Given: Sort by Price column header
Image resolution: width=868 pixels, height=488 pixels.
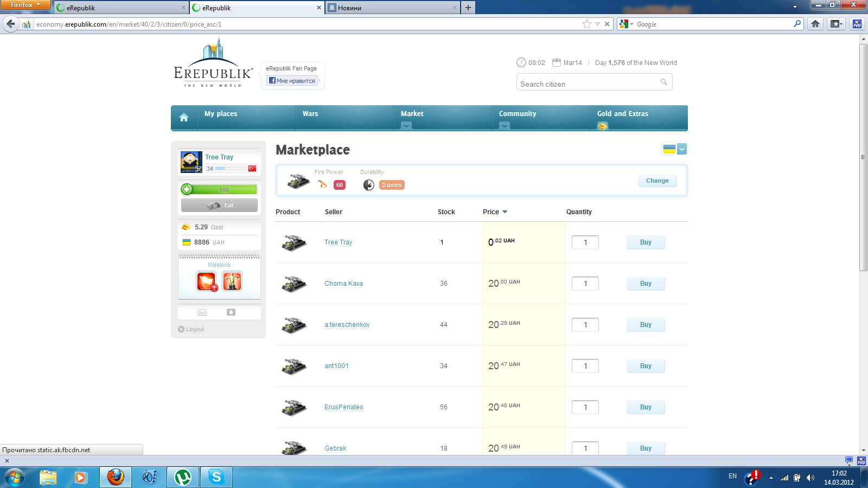Looking at the screenshot, I should 495,212.
